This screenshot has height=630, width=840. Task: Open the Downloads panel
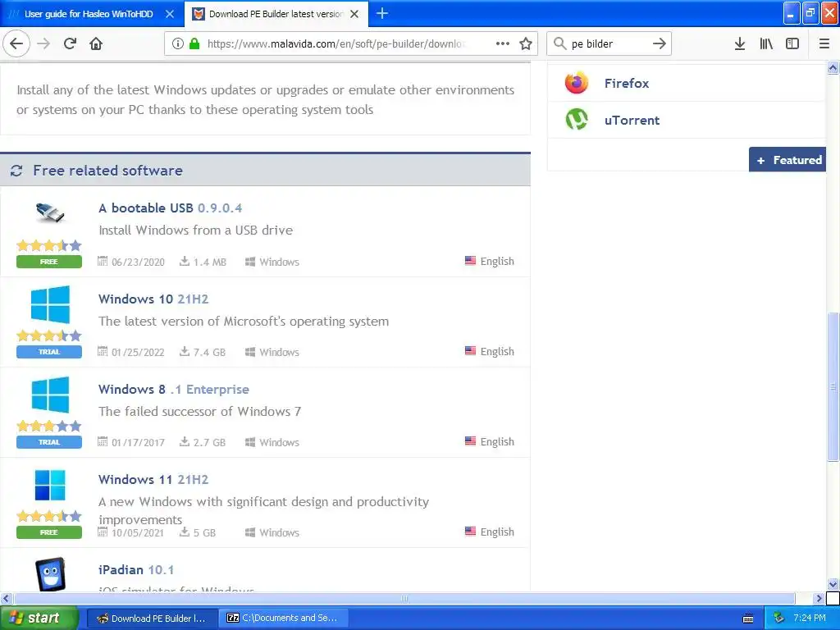(x=740, y=44)
